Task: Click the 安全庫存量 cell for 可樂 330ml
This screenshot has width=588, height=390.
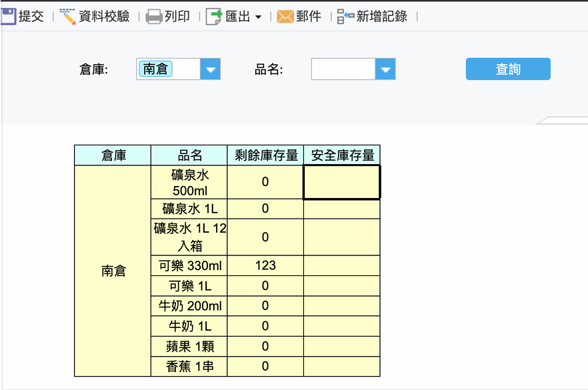Action: 341,265
